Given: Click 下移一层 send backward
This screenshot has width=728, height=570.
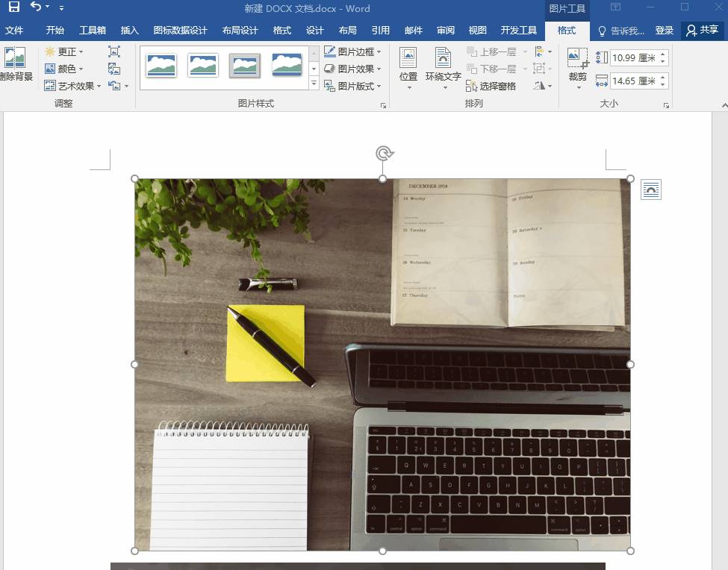Looking at the screenshot, I should (491, 69).
